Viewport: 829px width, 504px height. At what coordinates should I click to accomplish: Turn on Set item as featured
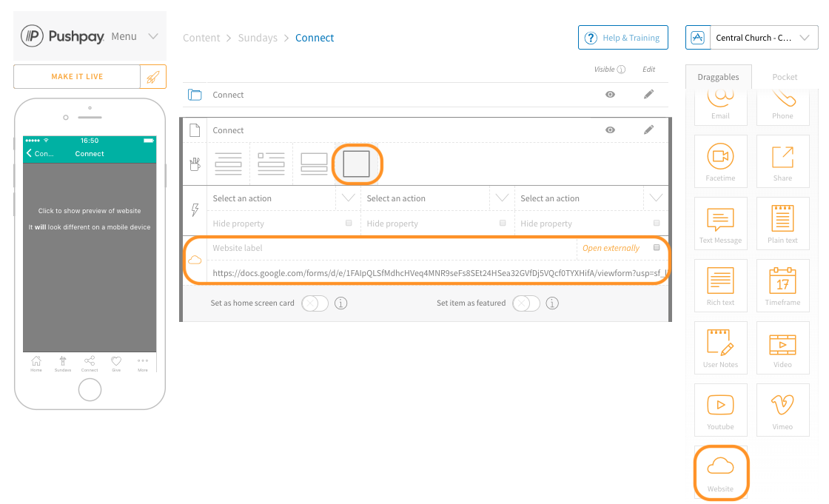pos(526,303)
